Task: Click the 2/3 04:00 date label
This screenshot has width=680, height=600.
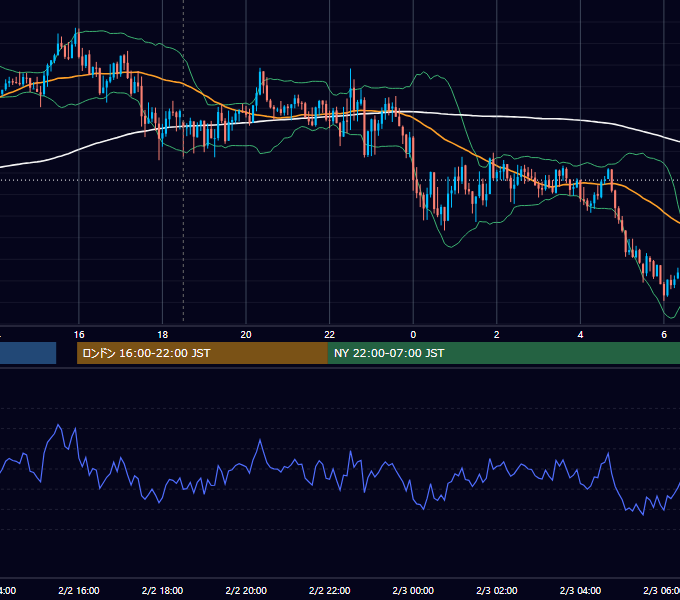Action: (x=580, y=590)
